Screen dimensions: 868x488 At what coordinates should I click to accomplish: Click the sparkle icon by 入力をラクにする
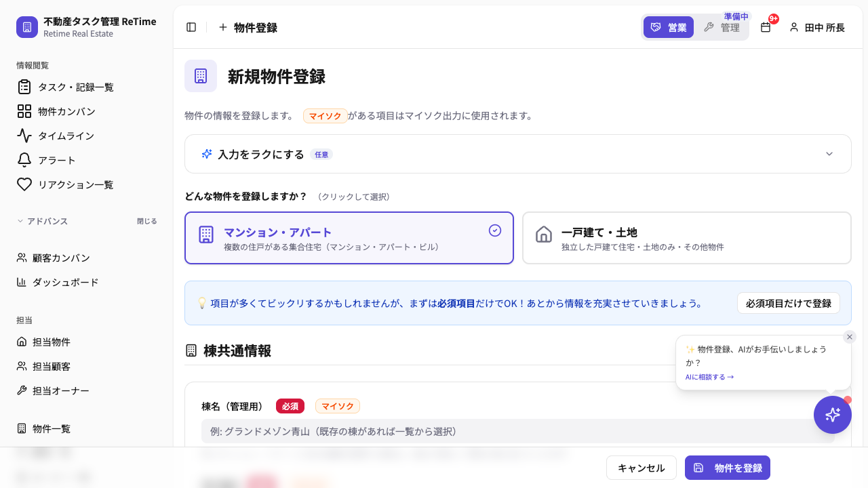(x=207, y=154)
